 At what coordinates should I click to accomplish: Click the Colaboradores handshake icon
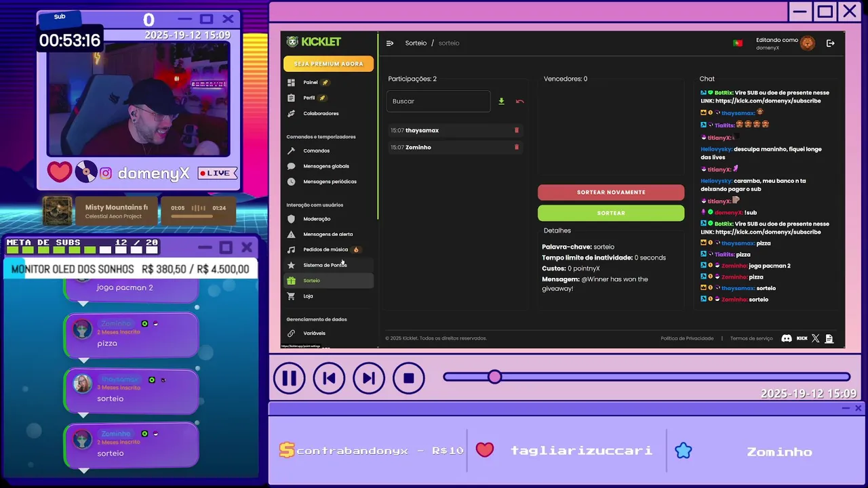coord(291,114)
